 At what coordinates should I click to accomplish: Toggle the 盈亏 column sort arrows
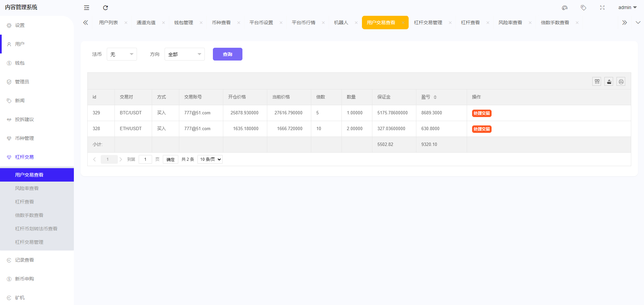[x=435, y=97]
